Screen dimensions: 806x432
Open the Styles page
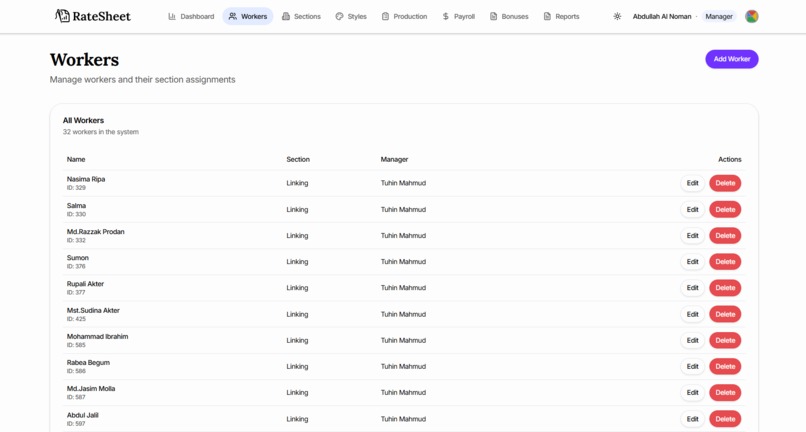tap(351, 16)
